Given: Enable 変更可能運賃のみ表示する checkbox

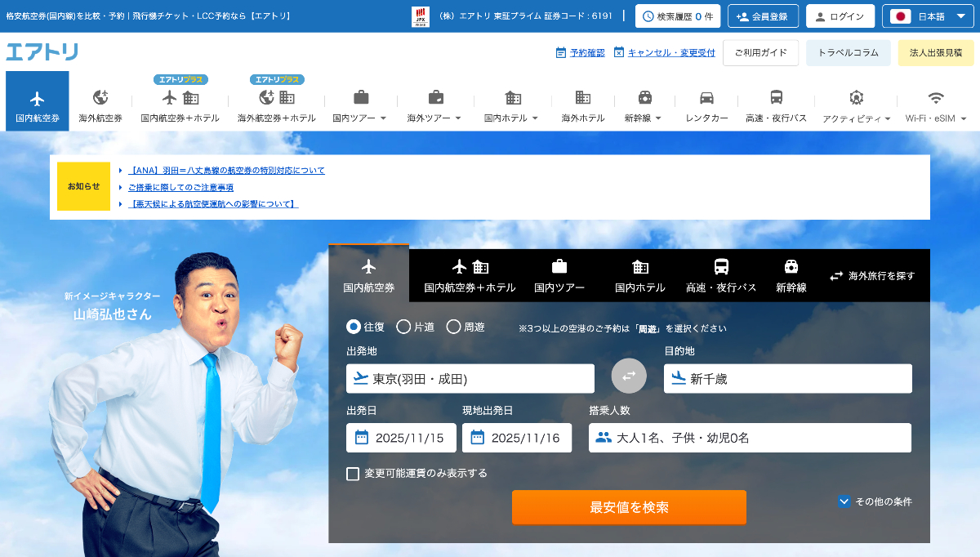Looking at the screenshot, I should click(x=353, y=474).
